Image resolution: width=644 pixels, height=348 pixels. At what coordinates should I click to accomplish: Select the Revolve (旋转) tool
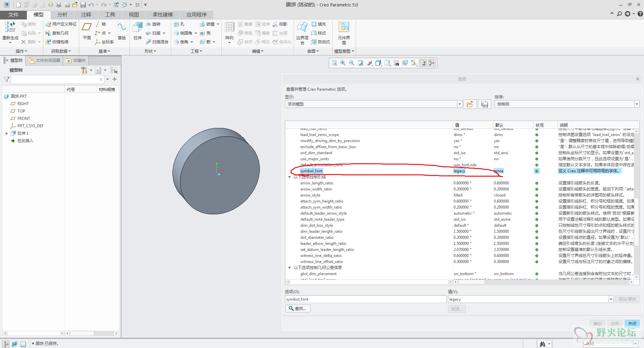click(153, 24)
